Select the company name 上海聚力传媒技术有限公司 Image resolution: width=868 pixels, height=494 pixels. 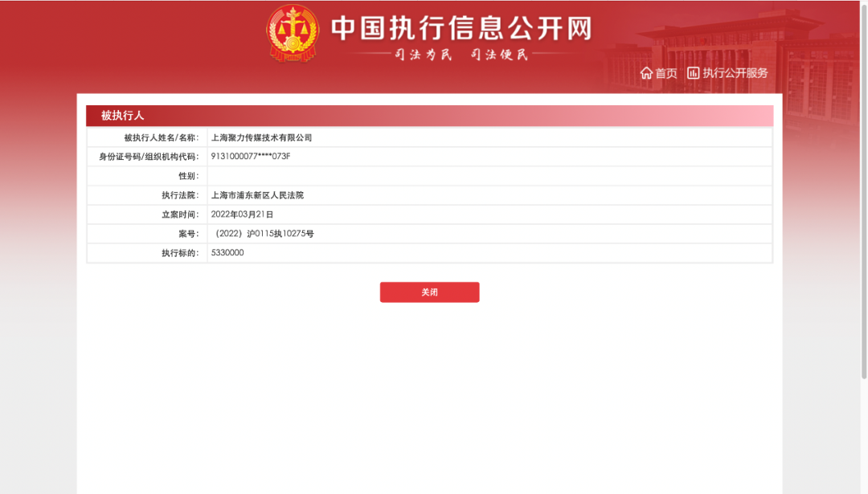pyautogui.click(x=261, y=137)
